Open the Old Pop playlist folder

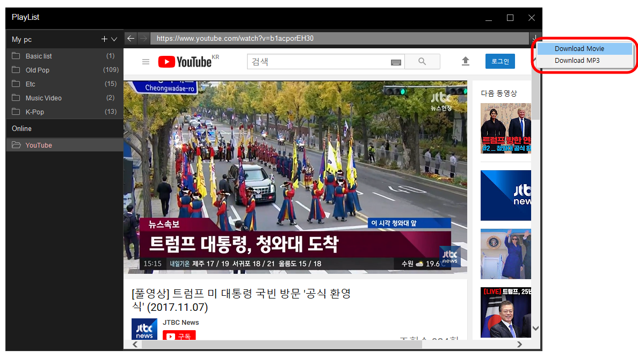tap(38, 70)
